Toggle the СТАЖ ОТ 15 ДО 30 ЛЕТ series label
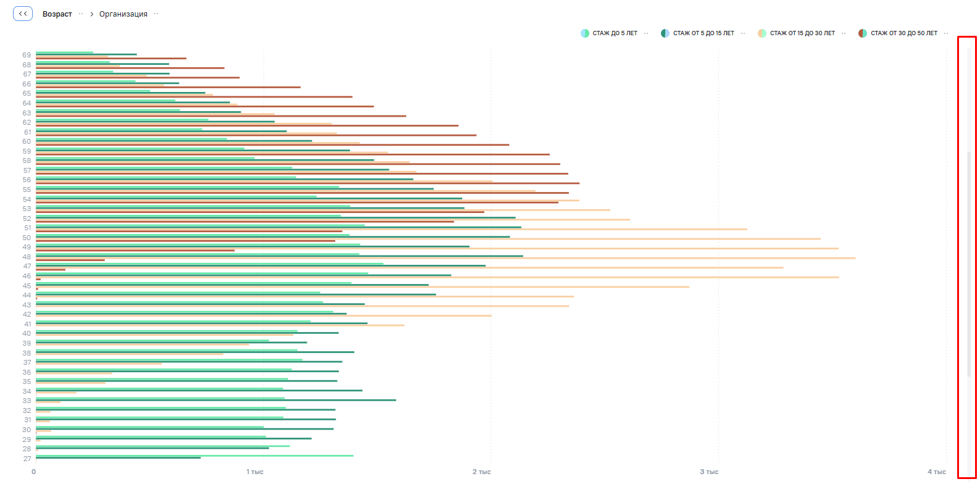The image size is (980, 492). click(802, 33)
